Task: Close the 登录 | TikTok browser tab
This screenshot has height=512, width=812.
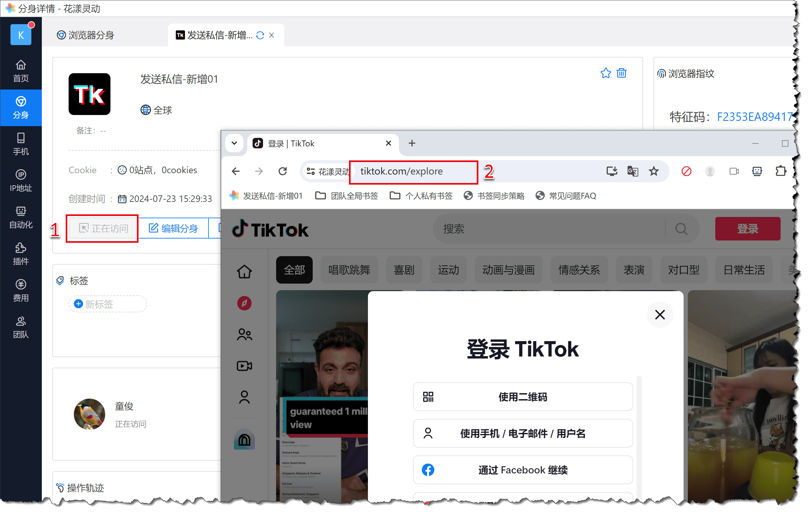Action: point(389,143)
